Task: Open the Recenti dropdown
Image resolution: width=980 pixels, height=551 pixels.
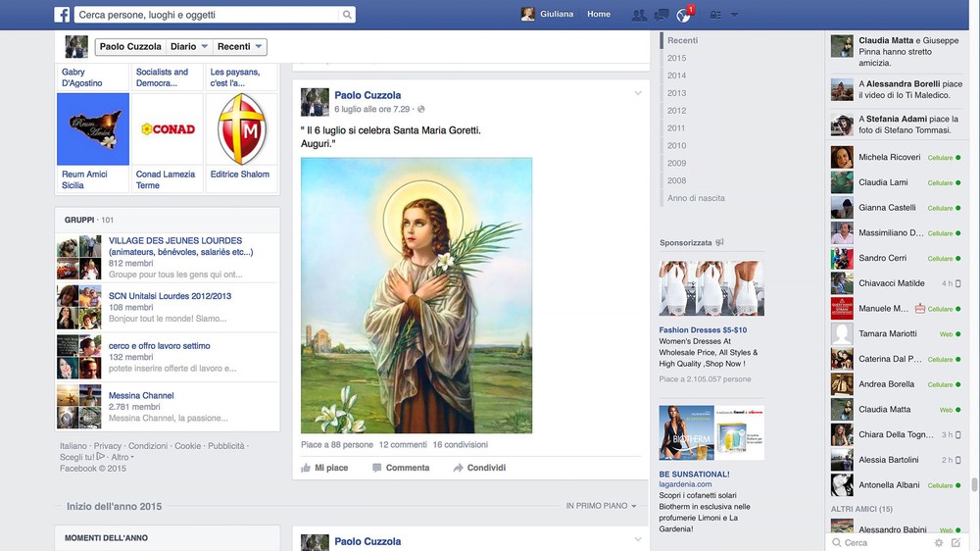Action: tap(239, 47)
